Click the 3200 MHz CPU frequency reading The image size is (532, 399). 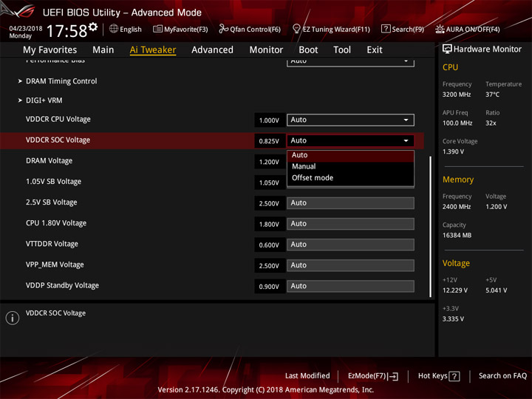[457, 95]
